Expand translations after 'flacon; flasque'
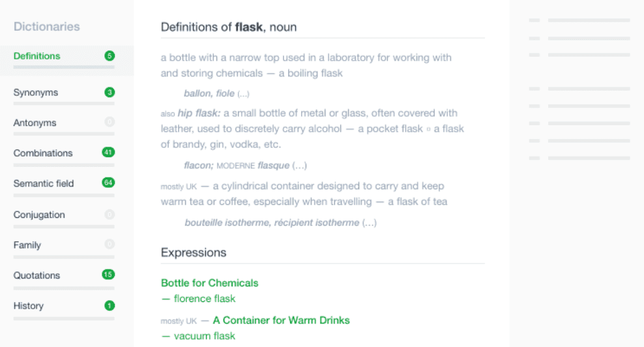 tap(299, 166)
